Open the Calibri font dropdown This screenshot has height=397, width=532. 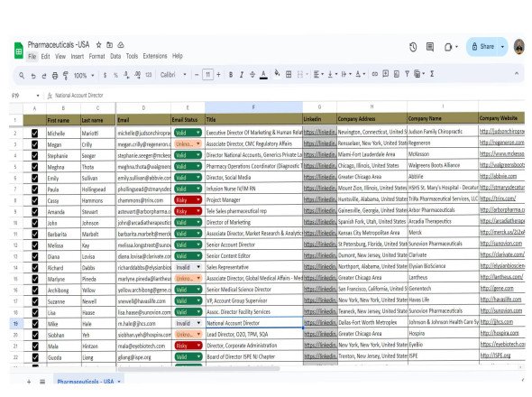coord(173,75)
